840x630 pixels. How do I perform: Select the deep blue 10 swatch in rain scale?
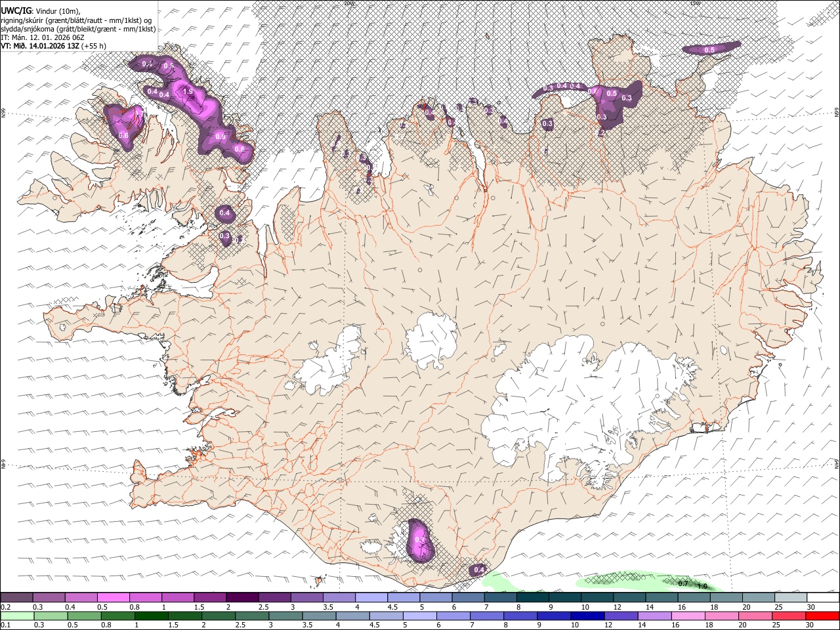(588, 616)
